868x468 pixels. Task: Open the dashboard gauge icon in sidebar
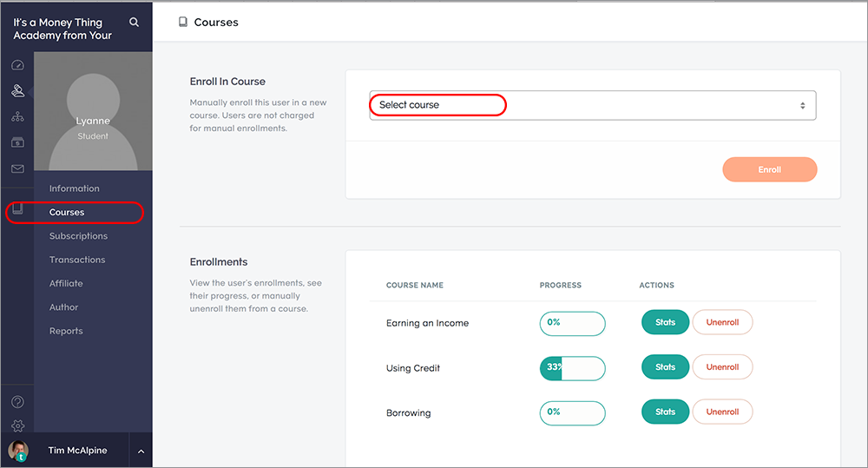[x=17, y=65]
